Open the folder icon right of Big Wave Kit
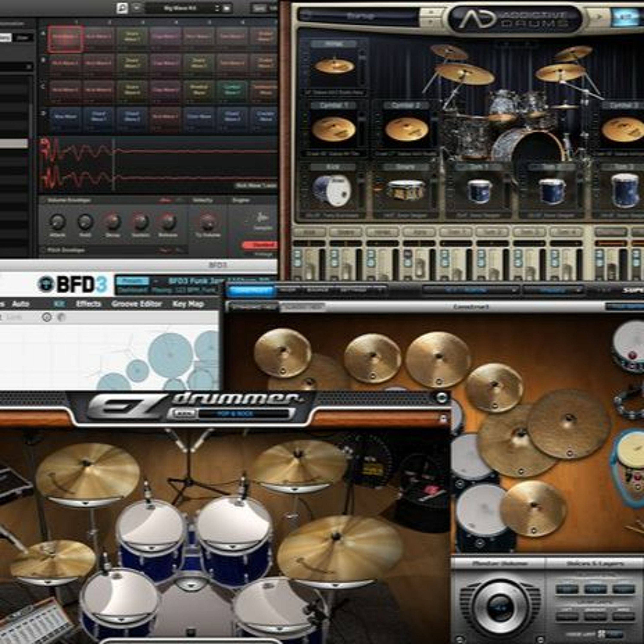 click(227, 8)
